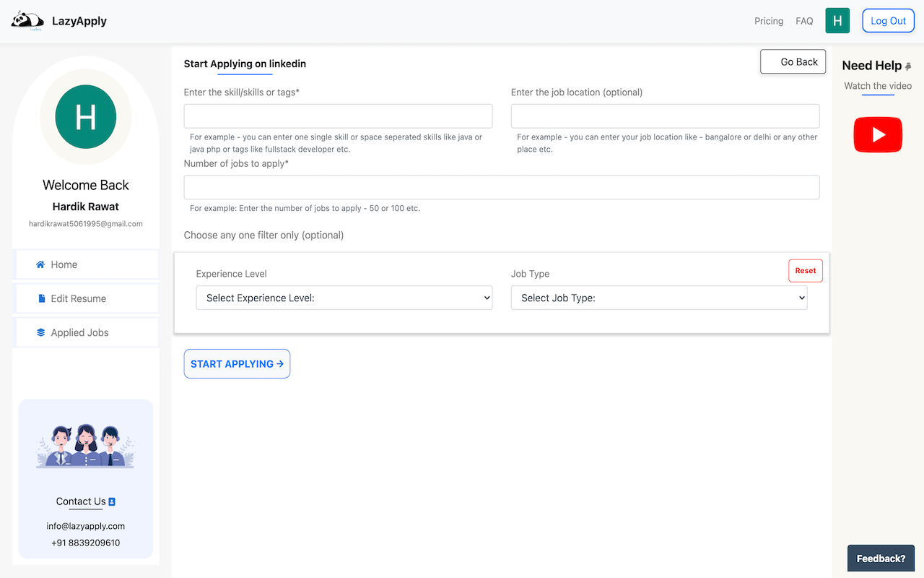Click the layered stack icon for Applied Jobs

pos(40,332)
